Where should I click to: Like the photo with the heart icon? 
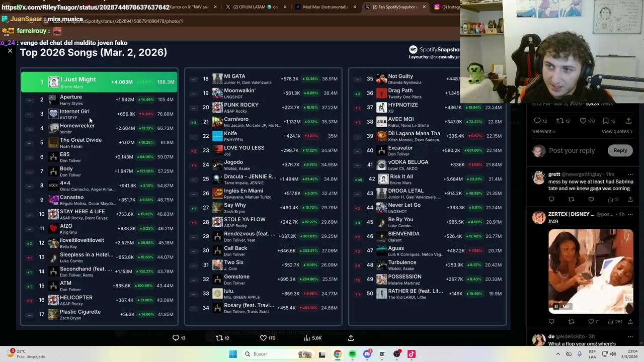tap(263, 338)
